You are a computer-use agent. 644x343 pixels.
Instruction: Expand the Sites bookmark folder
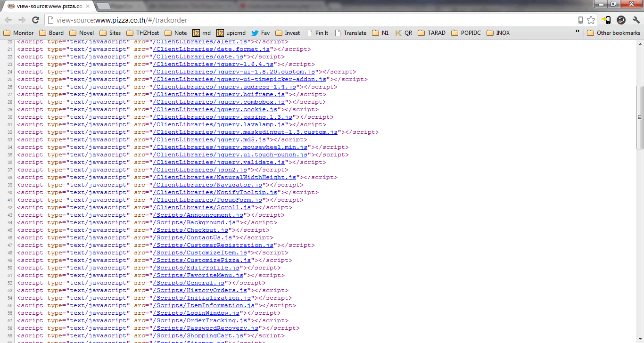pyautogui.click(x=110, y=33)
